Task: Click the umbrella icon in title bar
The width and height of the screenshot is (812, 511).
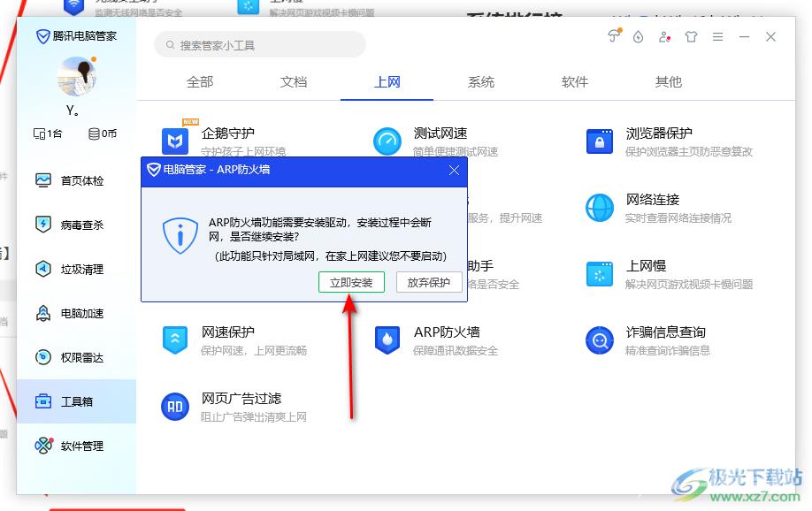Action: [x=614, y=35]
